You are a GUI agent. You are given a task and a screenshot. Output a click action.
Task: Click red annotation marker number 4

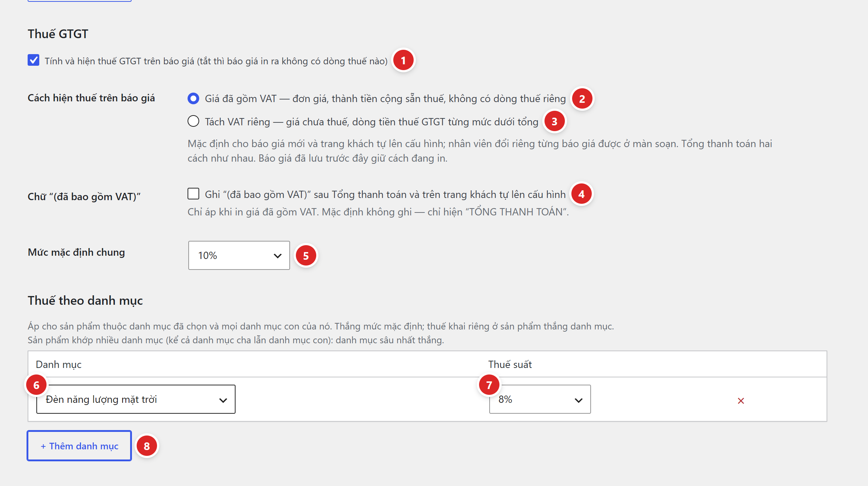[x=581, y=194]
